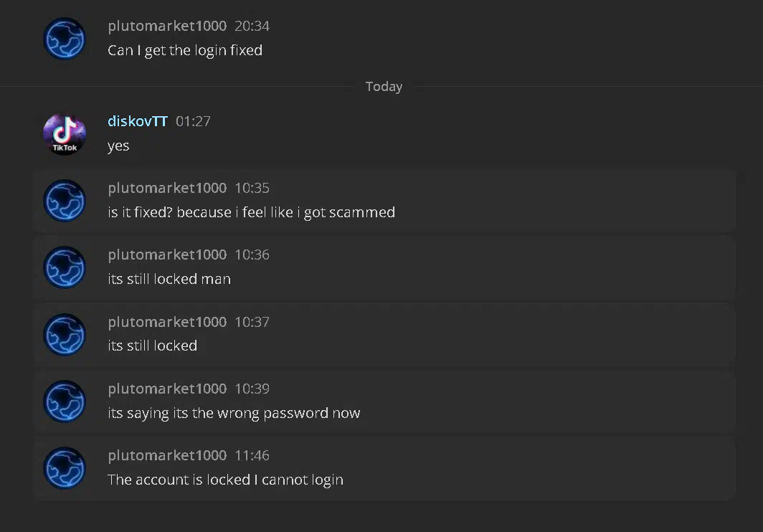
Task: Select the 10:37 "its still locked" message
Action: click(x=152, y=346)
